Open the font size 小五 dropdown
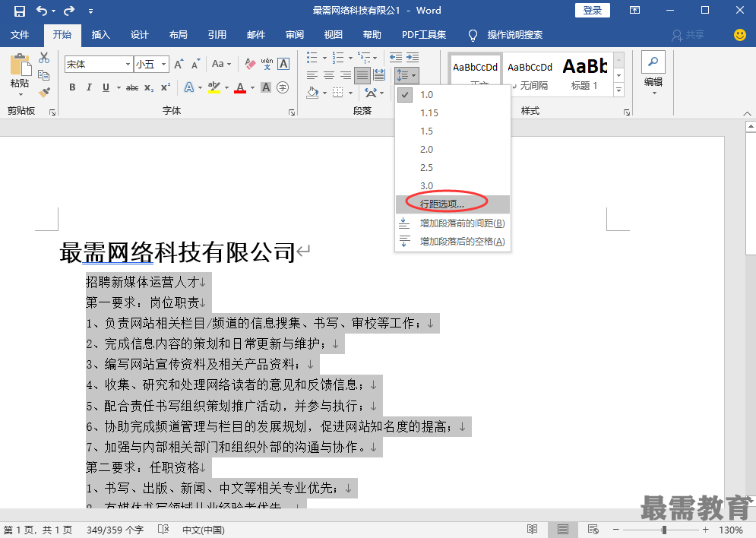756x538 pixels. [164, 64]
